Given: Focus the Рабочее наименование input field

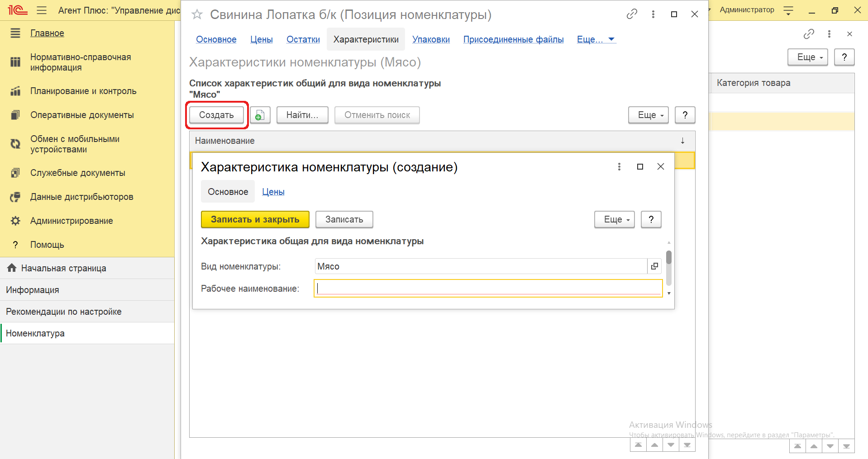Looking at the screenshot, I should [x=488, y=289].
